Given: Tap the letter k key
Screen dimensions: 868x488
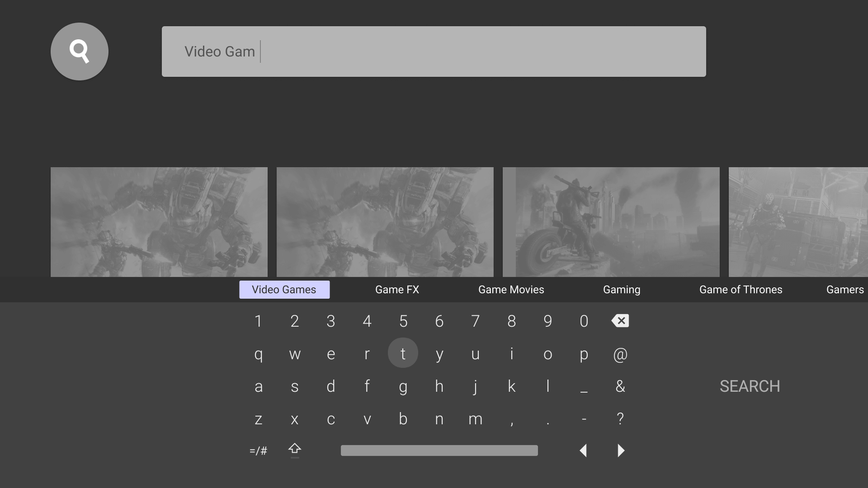Looking at the screenshot, I should click(512, 386).
